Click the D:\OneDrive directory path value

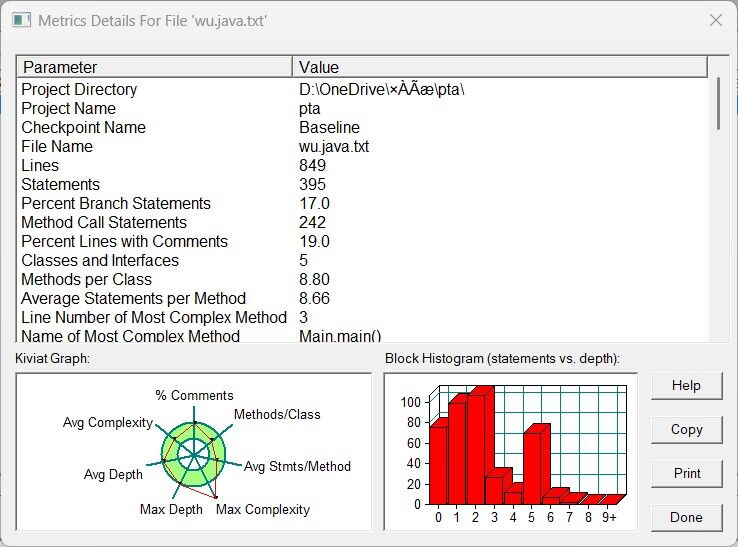(382, 89)
